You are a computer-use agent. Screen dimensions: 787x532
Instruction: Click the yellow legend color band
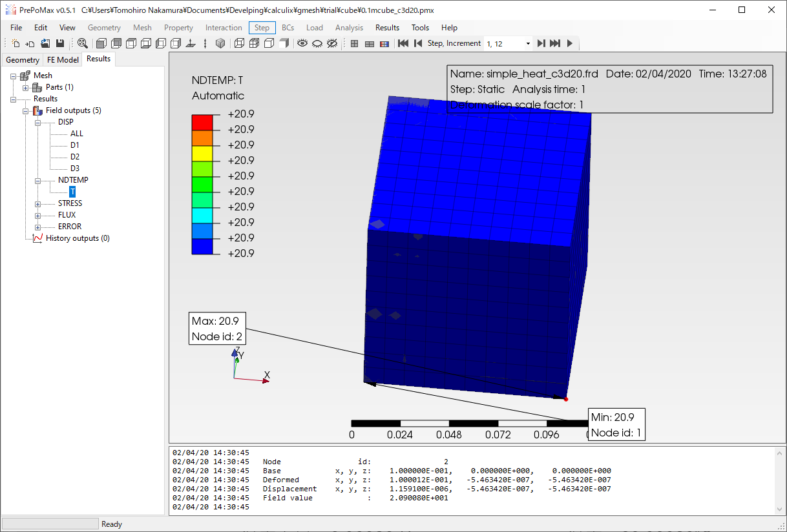pyautogui.click(x=202, y=153)
